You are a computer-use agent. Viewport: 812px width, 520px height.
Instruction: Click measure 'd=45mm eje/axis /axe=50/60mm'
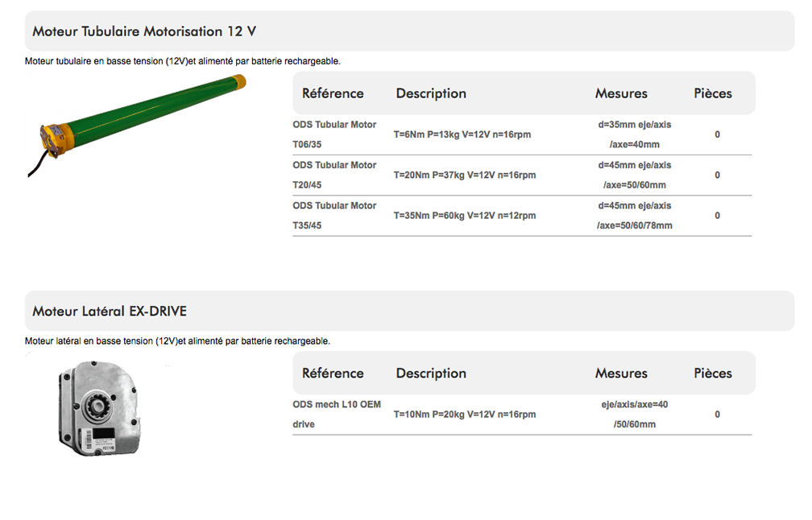635,175
